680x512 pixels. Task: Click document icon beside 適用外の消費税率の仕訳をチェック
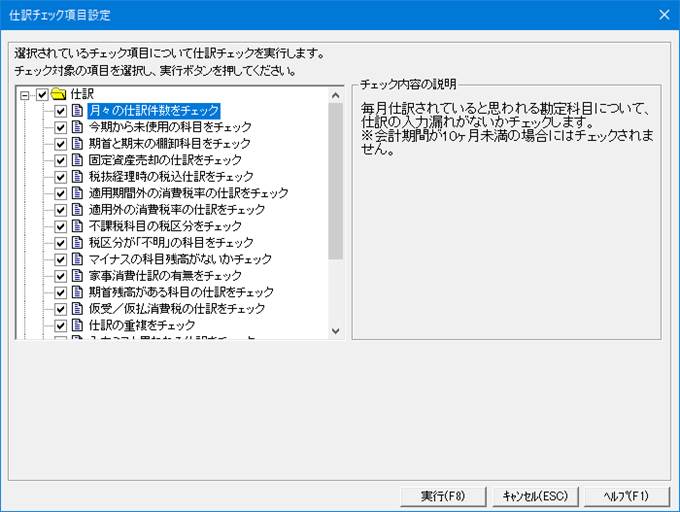(x=77, y=210)
